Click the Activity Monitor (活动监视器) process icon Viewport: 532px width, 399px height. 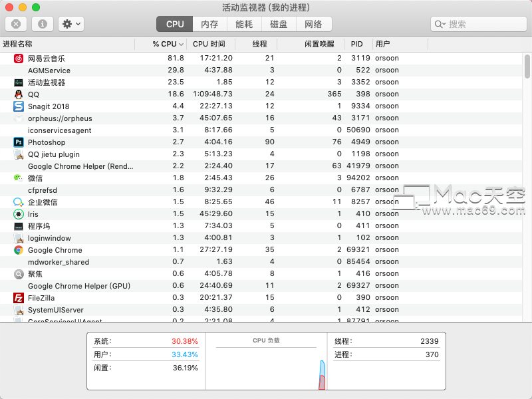(x=19, y=82)
